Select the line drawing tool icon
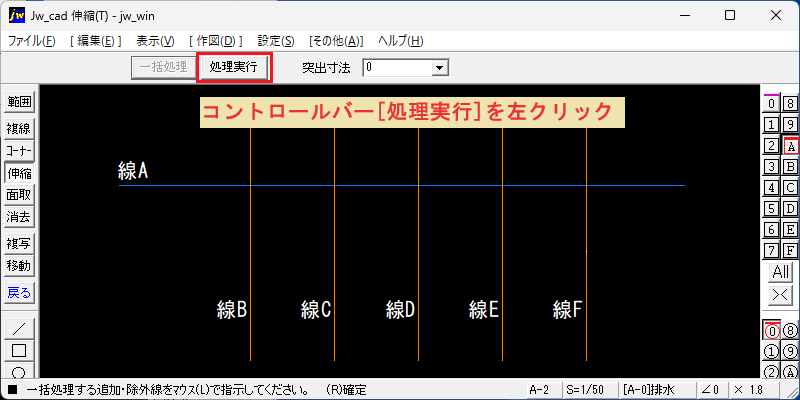This screenshot has height=400, width=800. [x=19, y=328]
